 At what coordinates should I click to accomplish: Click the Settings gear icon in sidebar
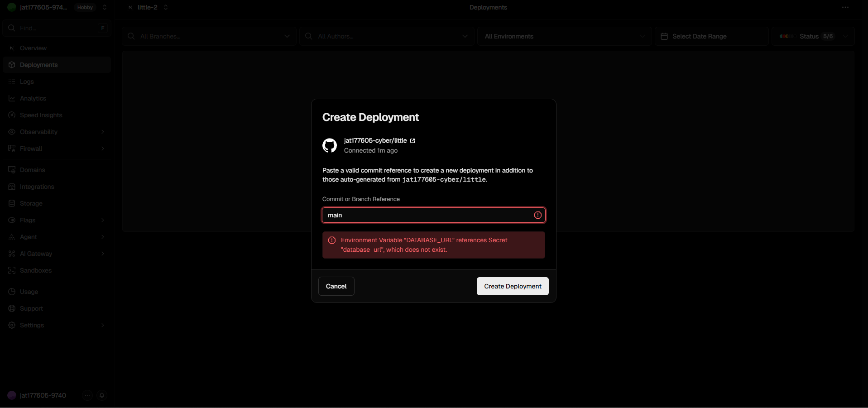point(12,325)
